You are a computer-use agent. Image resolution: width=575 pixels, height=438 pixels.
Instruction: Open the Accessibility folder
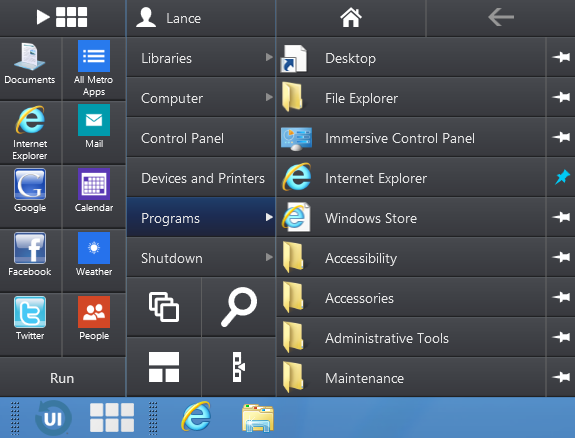pos(411,258)
